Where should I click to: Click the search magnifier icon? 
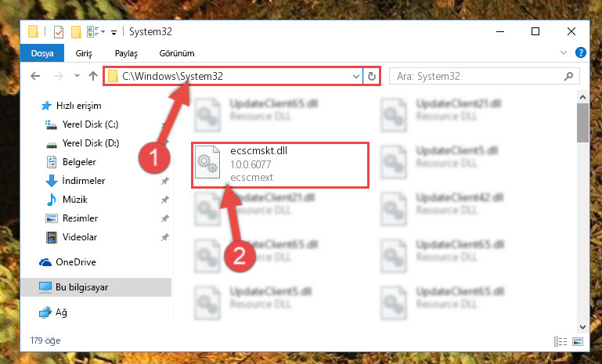point(568,77)
